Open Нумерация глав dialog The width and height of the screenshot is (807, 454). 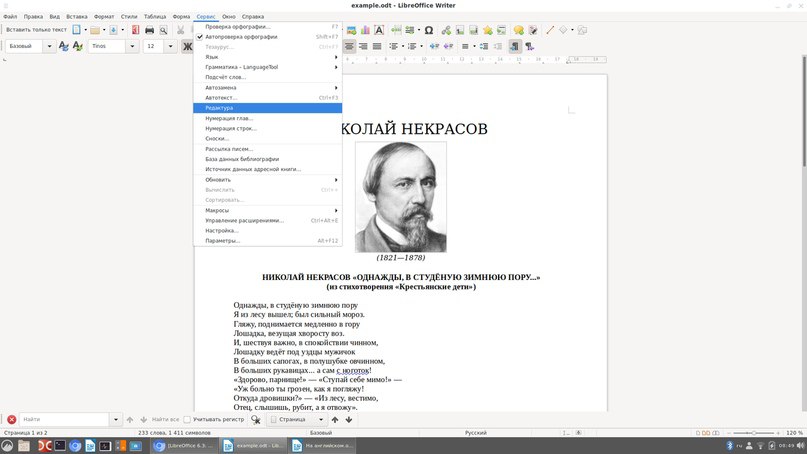pyautogui.click(x=268, y=118)
